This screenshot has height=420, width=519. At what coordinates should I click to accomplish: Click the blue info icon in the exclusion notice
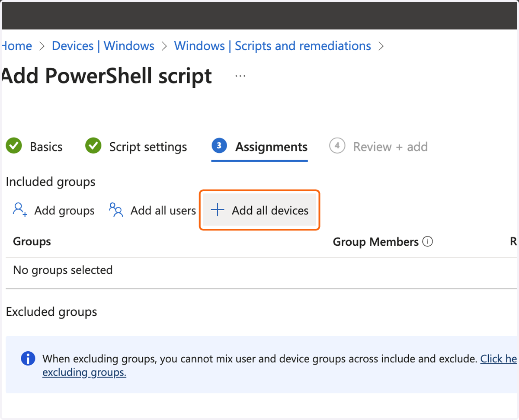click(28, 359)
